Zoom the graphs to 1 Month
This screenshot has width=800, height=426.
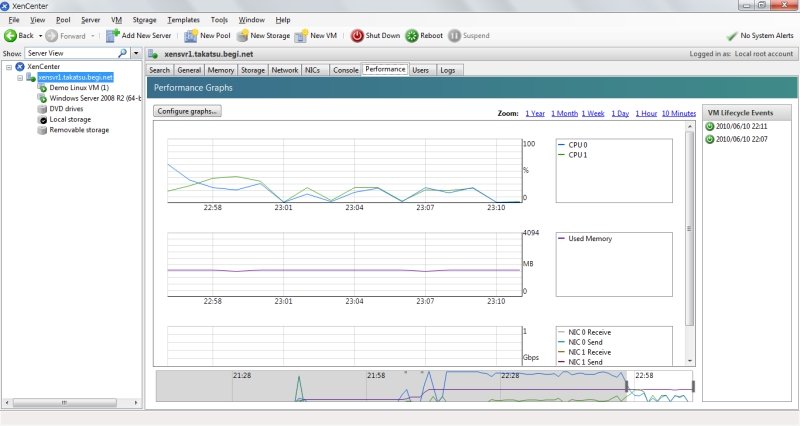pos(564,113)
